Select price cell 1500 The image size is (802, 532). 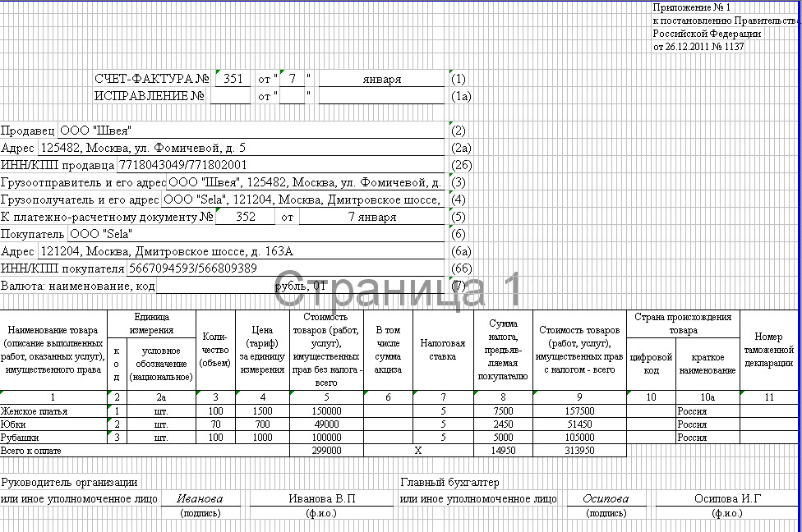click(262, 410)
